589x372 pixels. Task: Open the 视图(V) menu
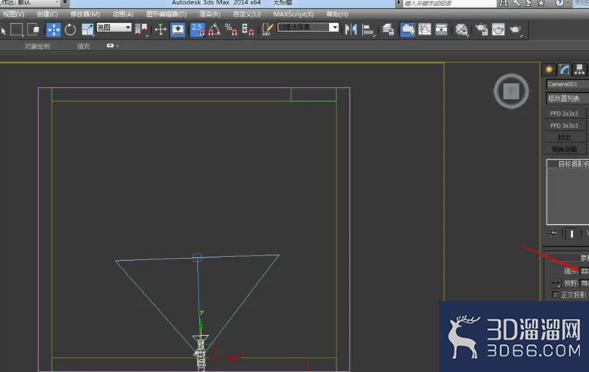pyautogui.click(x=14, y=14)
